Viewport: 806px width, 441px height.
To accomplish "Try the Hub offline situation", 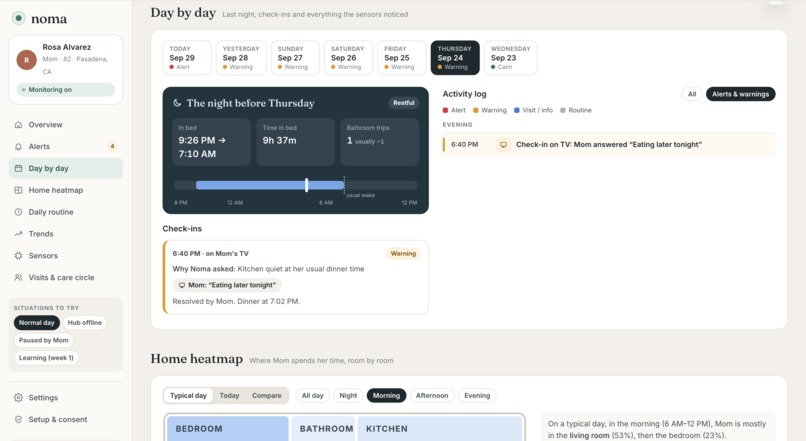I will pos(84,323).
